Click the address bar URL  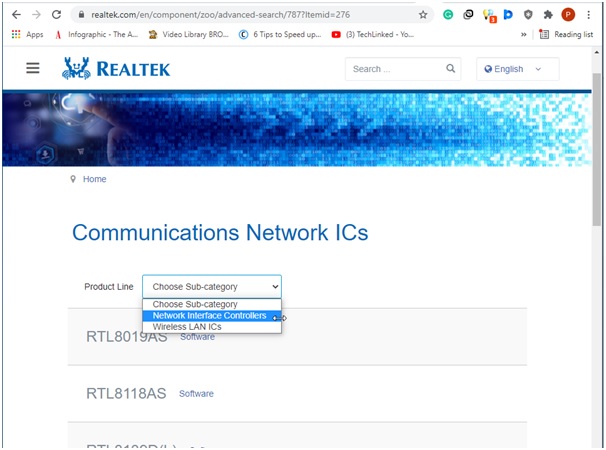point(220,15)
